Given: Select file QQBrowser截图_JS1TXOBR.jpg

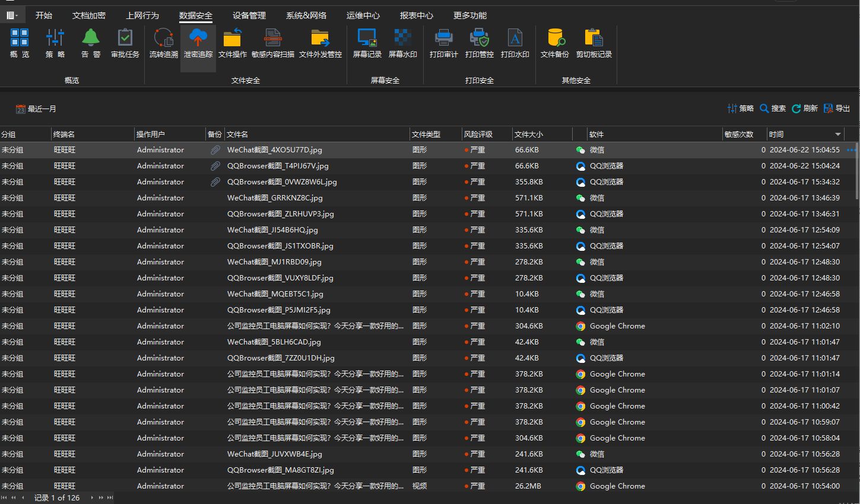Looking at the screenshot, I should pos(280,246).
